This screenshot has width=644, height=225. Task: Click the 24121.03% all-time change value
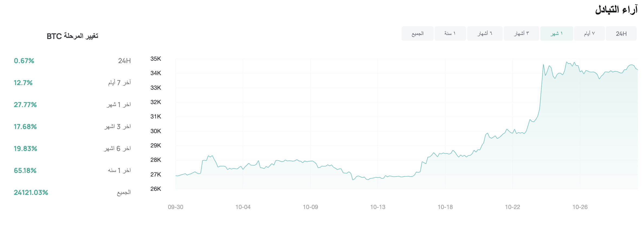pos(31,192)
